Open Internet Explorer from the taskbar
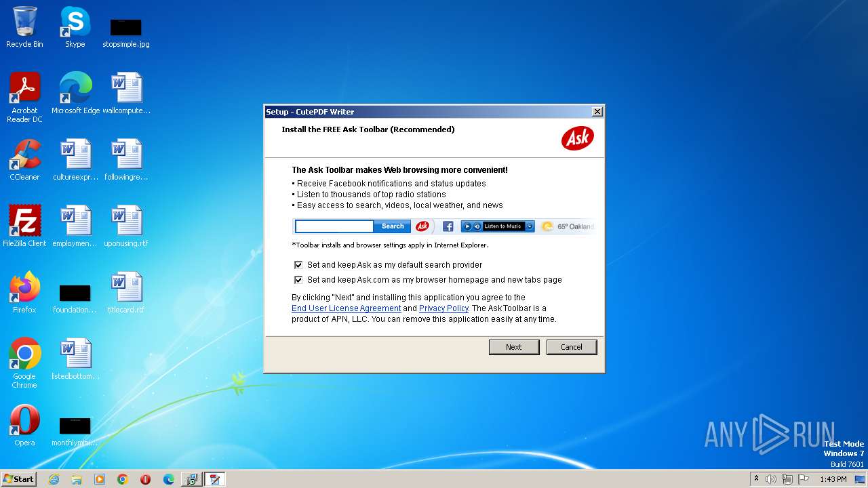Viewport: 868px width, 488px height. pos(54,479)
